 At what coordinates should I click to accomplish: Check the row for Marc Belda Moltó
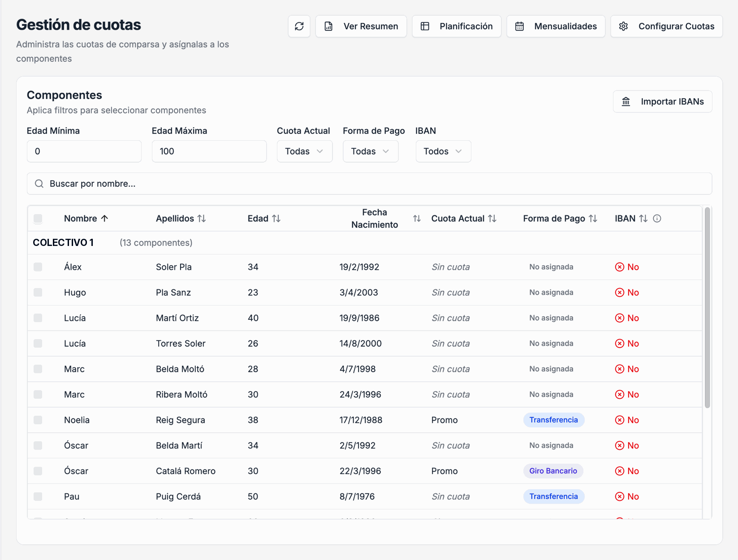(38, 369)
